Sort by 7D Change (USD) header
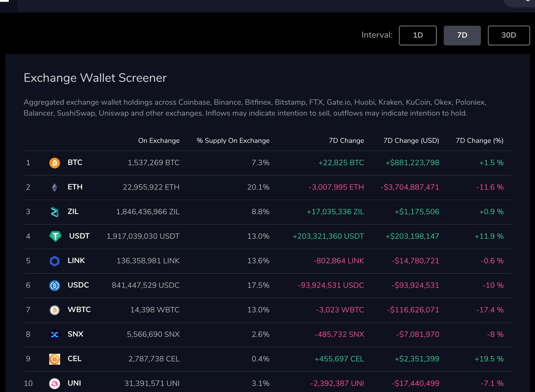 tap(411, 141)
